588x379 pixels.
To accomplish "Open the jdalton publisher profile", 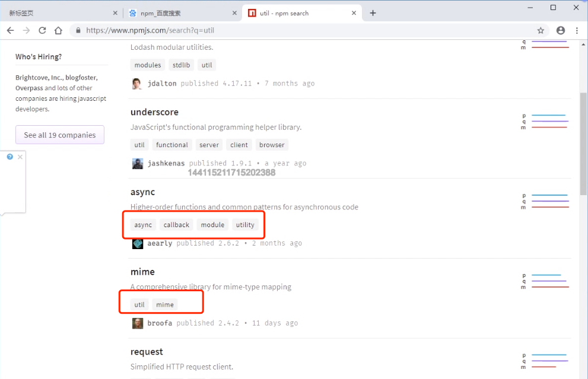I will tap(162, 84).
